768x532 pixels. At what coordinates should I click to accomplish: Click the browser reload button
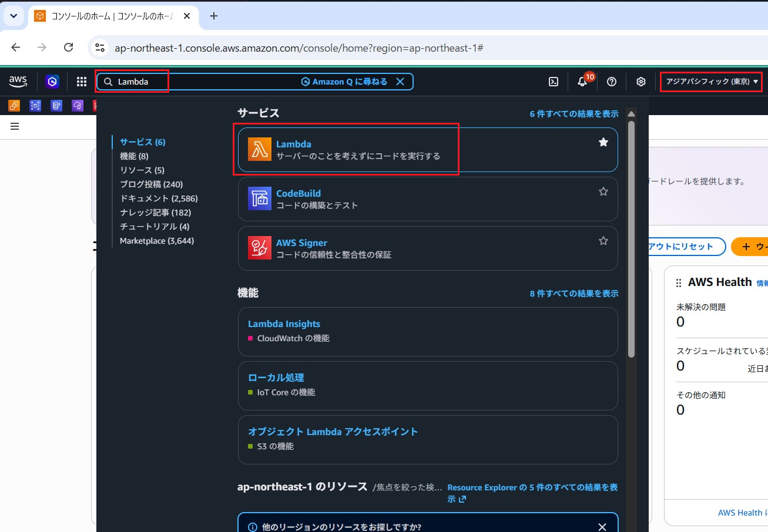(x=68, y=48)
